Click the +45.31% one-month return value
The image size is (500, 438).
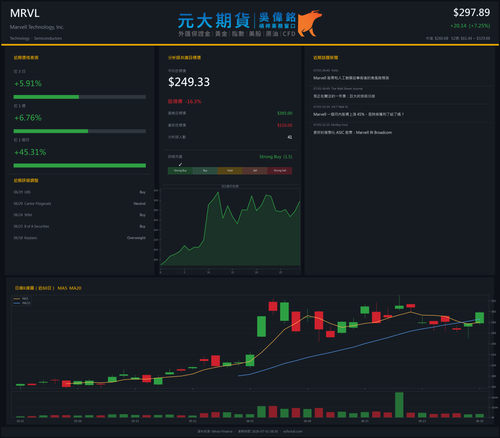click(30, 152)
